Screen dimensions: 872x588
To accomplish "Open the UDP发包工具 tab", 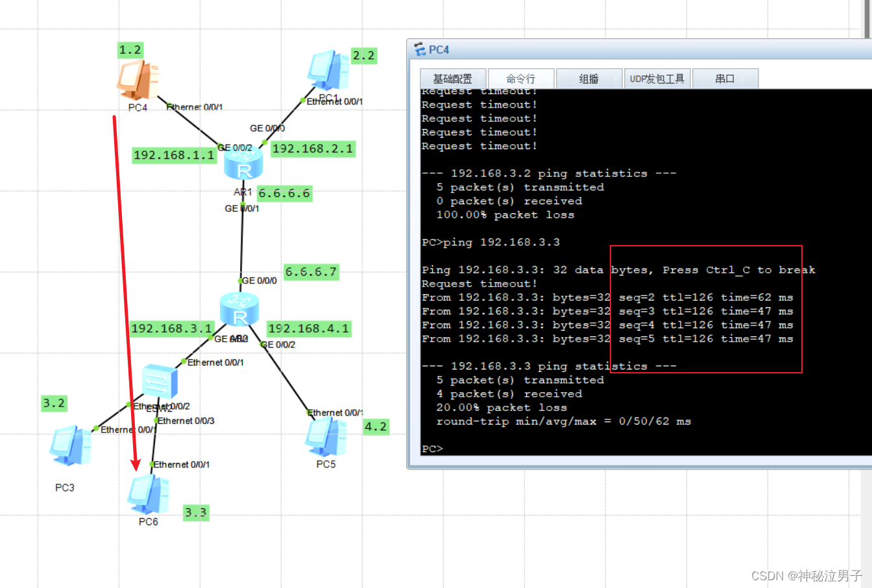I will point(657,79).
